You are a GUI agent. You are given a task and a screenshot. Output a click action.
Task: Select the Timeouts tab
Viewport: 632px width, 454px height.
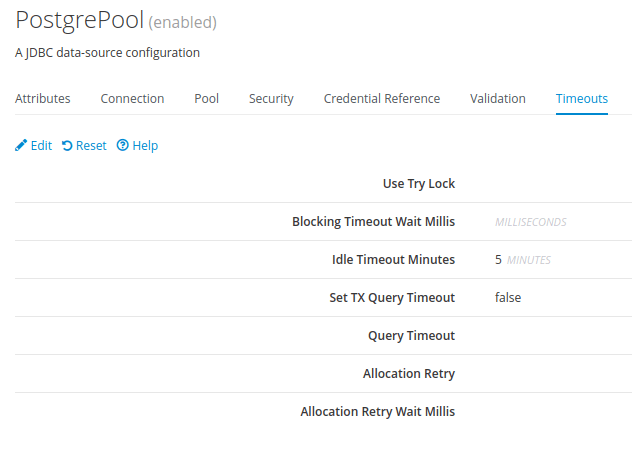[582, 99]
